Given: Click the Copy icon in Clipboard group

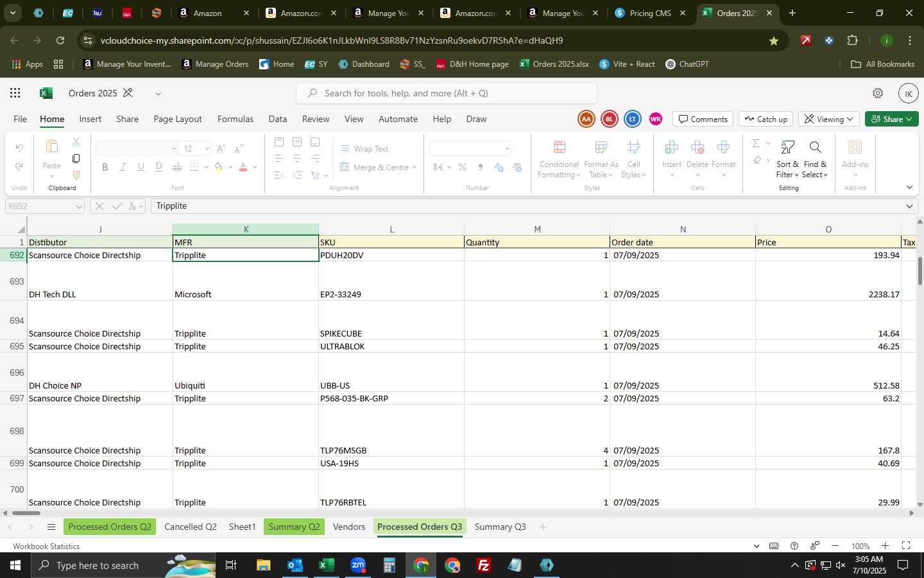Looking at the screenshot, I should (76, 159).
